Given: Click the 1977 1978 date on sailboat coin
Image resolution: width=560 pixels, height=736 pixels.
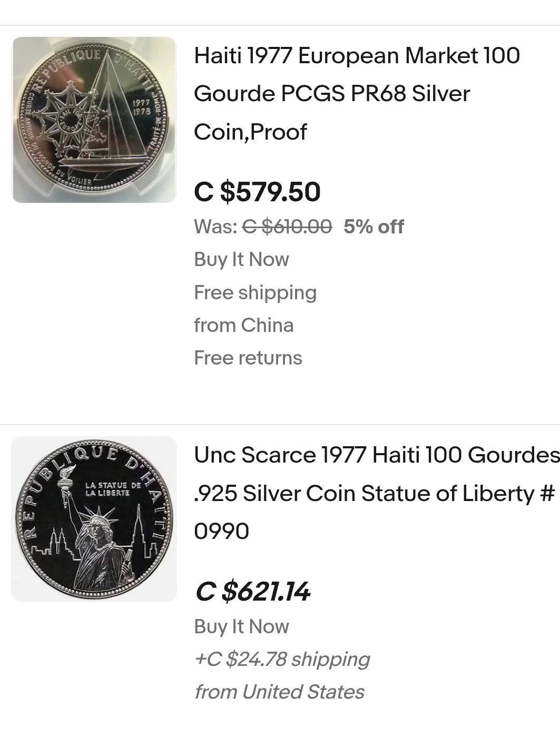Looking at the screenshot, I should (x=141, y=107).
